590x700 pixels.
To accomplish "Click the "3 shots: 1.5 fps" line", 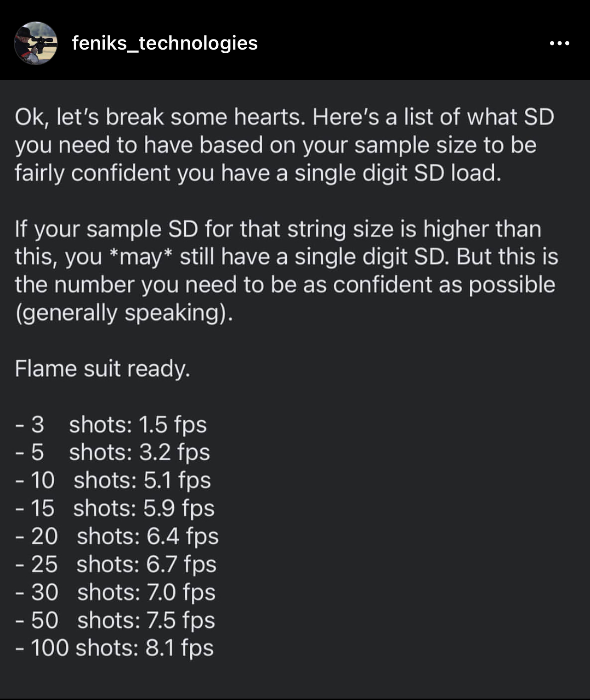I will point(111,424).
